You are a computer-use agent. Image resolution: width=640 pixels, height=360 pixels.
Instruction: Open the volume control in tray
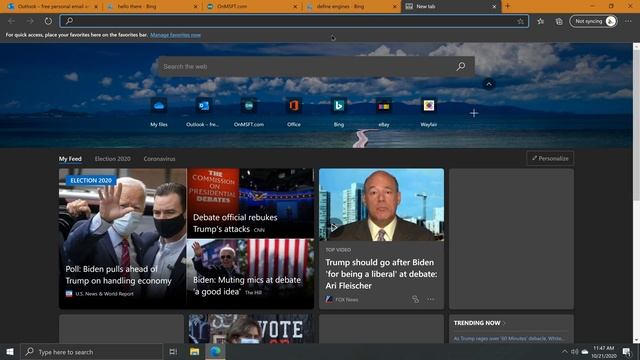[x=575, y=352]
